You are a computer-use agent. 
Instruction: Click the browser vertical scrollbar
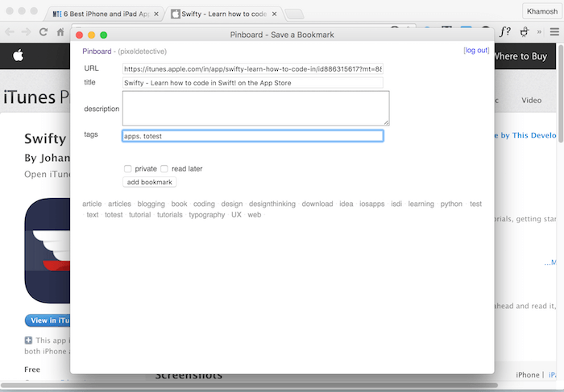561,93
